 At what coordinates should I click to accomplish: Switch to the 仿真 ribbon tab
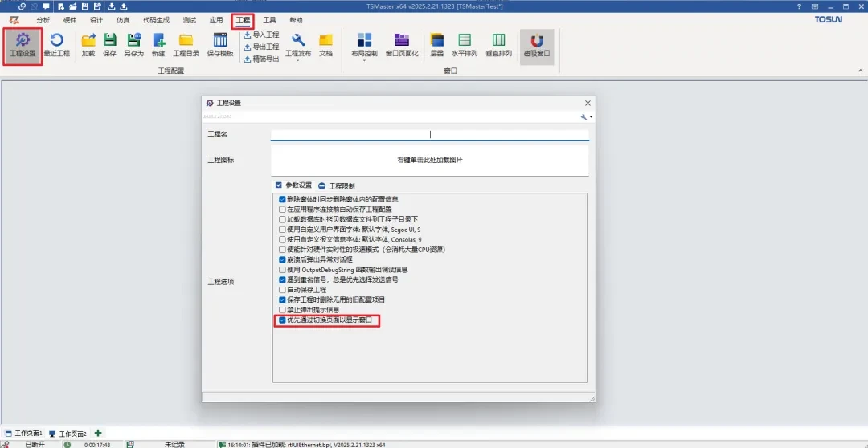pyautogui.click(x=122, y=19)
